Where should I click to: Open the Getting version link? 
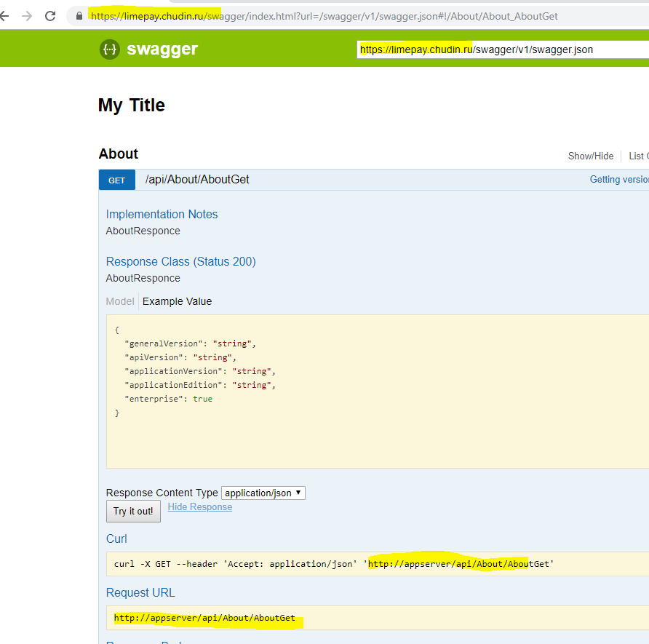click(x=618, y=179)
